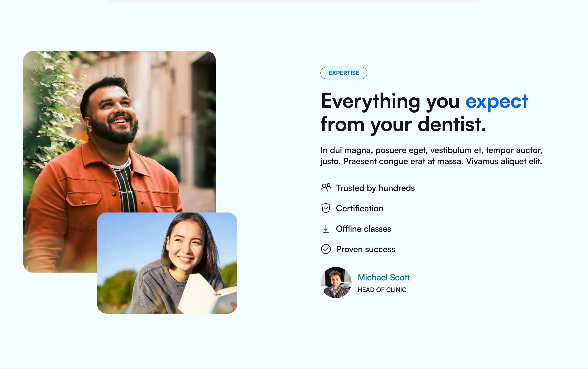Click Michael Scott's round avatar photo
The image size is (588, 369).
click(336, 282)
